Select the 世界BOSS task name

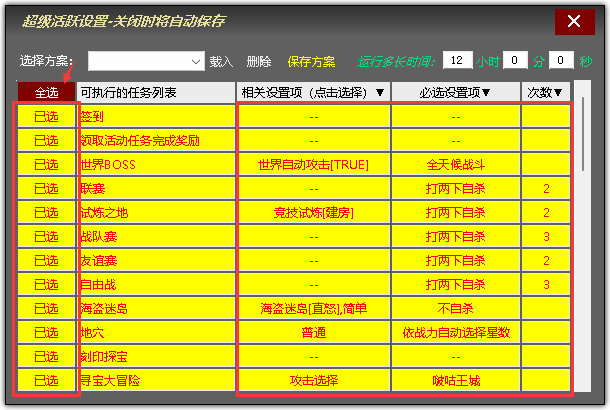point(156,165)
